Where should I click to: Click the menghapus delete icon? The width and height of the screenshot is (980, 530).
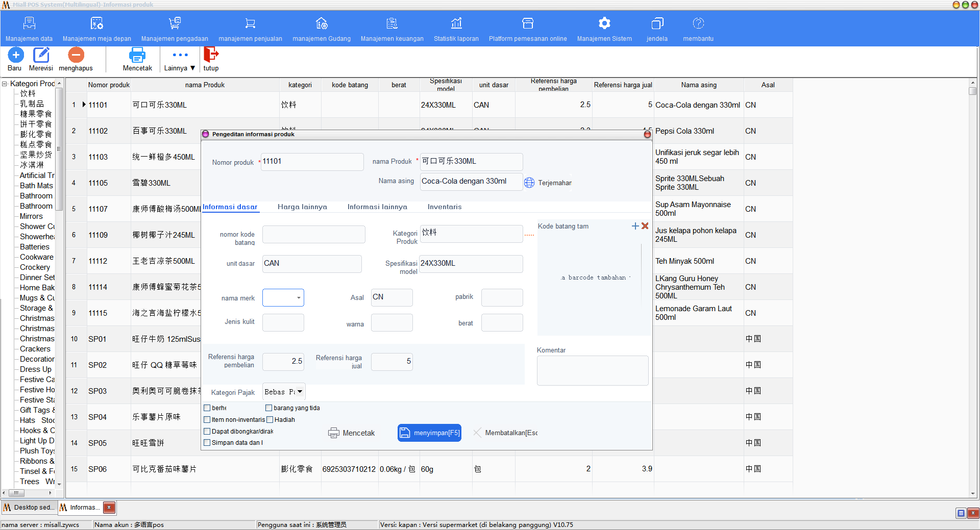[x=76, y=55]
